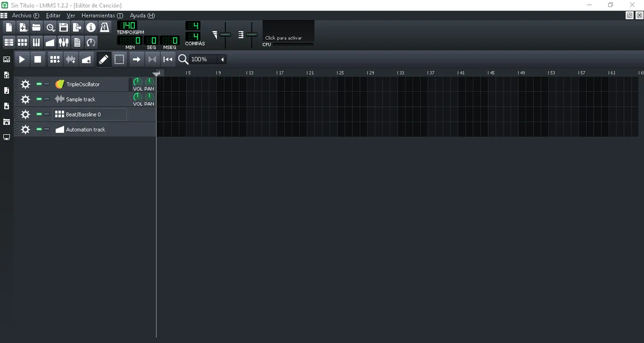Image resolution: width=644 pixels, height=343 pixels.
Task: Open My Home folder sidebar tab
Action: pos(7,122)
